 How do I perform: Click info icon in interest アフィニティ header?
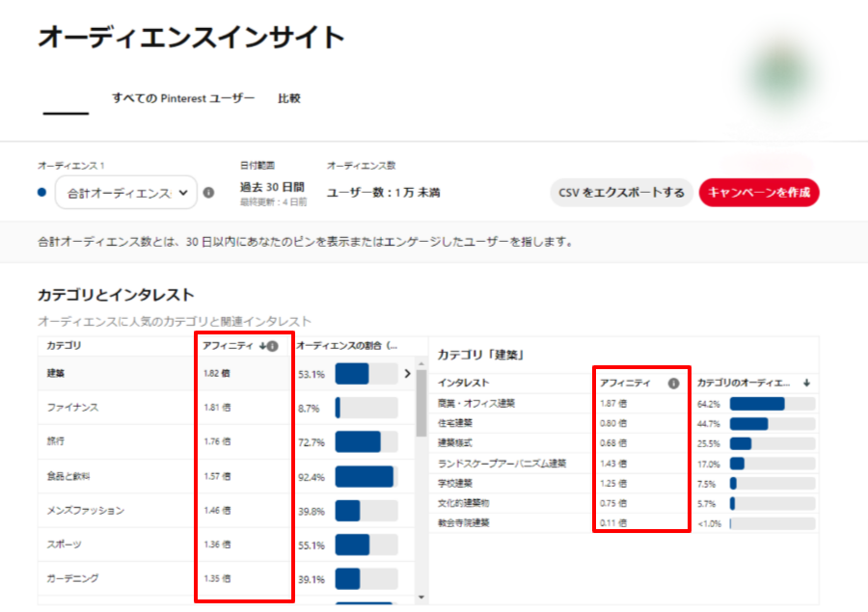point(673,383)
